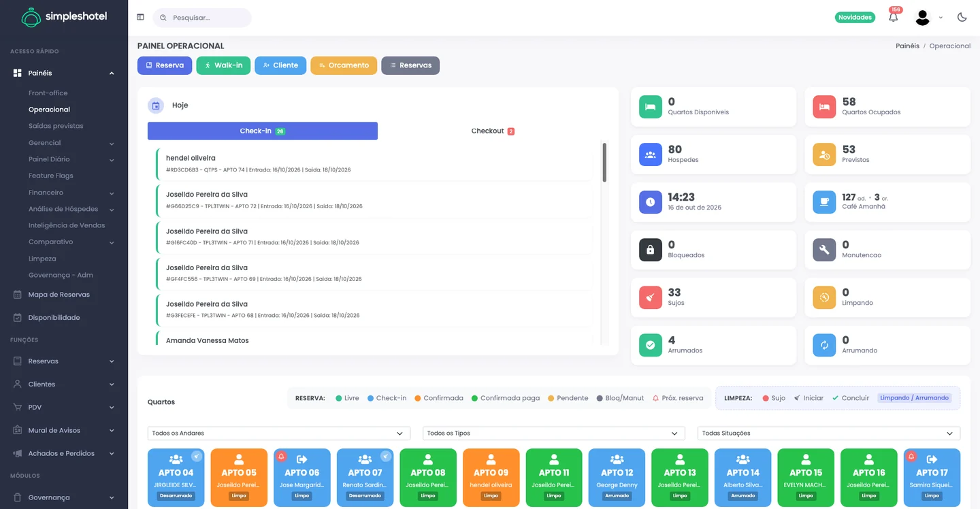Click the green Walk-in button

pos(223,65)
